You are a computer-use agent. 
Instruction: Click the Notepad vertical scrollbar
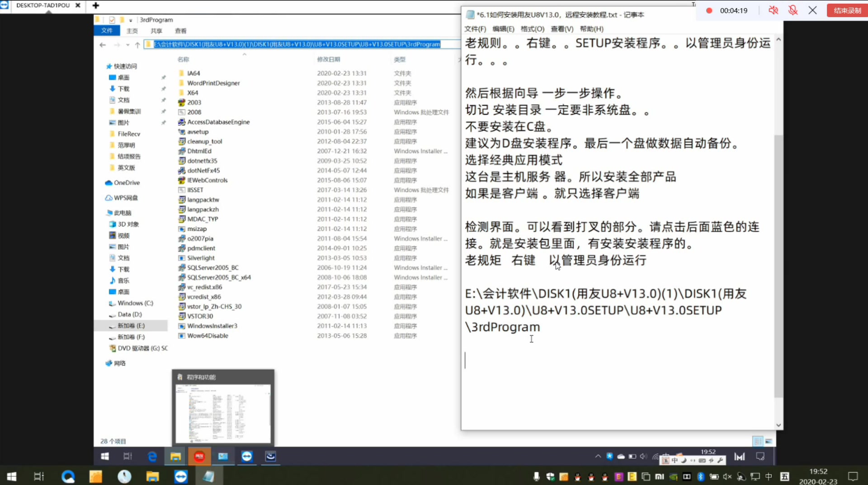tap(778, 266)
